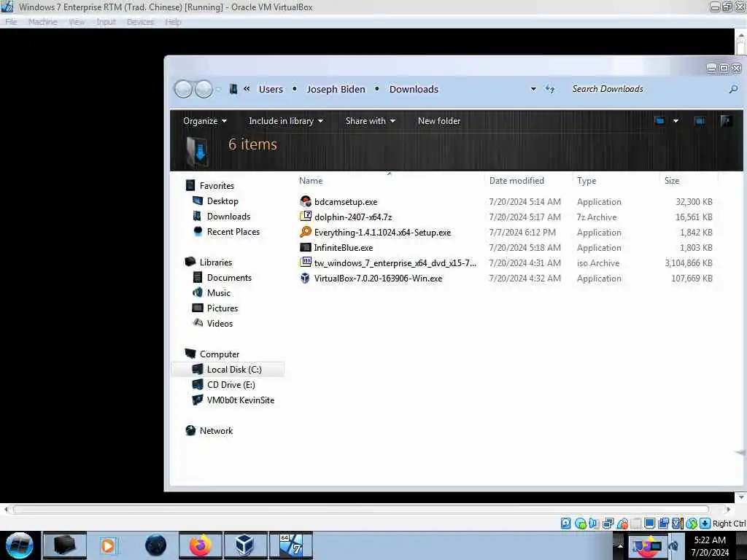Select Everything setup file icon
The height and width of the screenshot is (560, 747).
click(x=306, y=232)
